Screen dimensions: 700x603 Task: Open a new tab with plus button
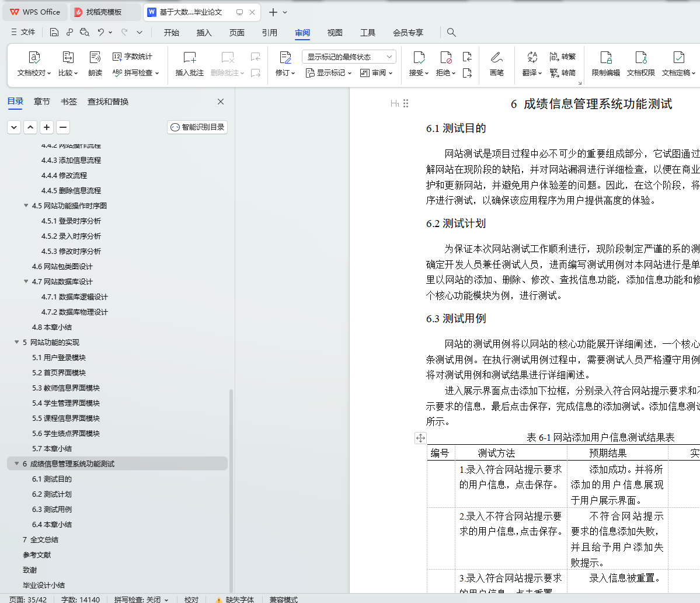[x=273, y=12]
